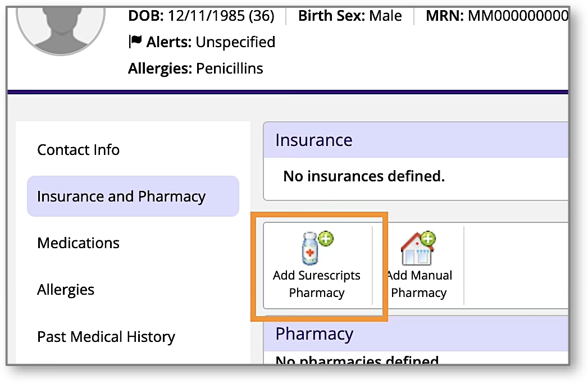Screen dimensions: 588x384
Task: Click the "No pharmacies defined" message
Action: [357, 360]
